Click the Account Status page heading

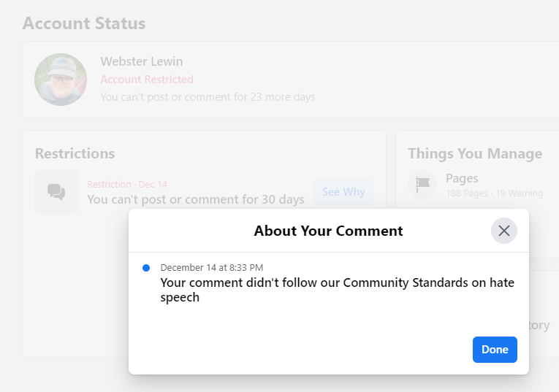pyautogui.click(x=84, y=23)
